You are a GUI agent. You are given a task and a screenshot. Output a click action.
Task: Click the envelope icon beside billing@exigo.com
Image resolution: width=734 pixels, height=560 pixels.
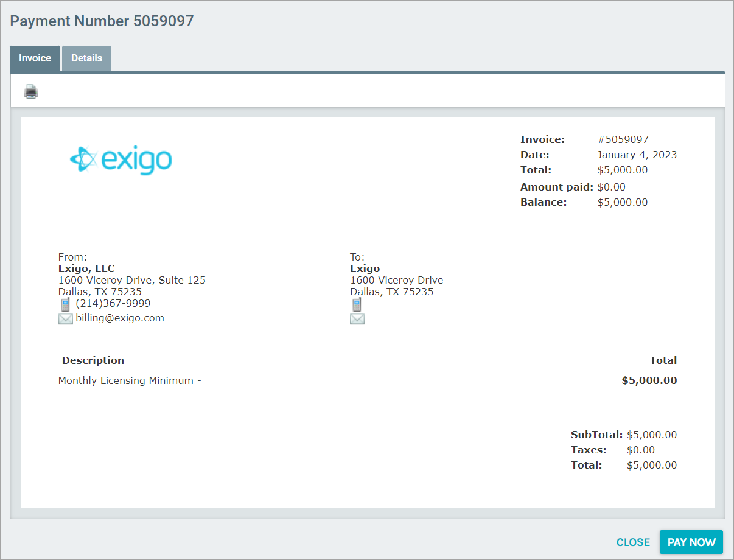click(66, 319)
